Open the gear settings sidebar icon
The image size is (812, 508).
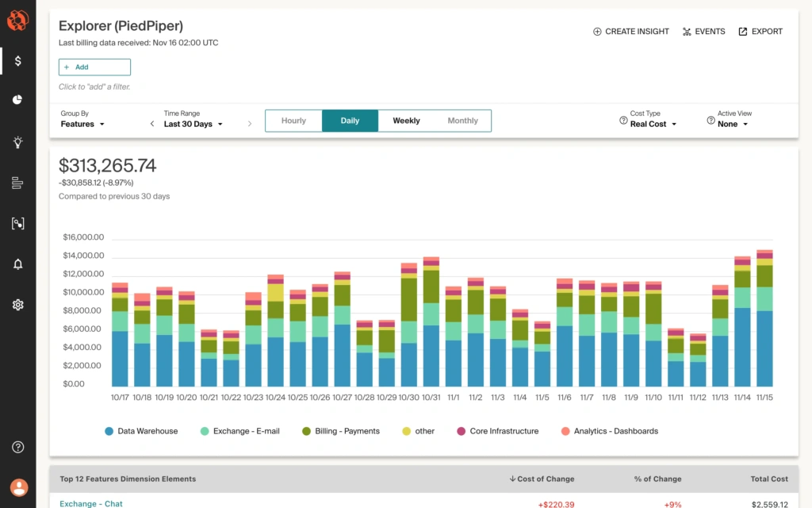(17, 305)
